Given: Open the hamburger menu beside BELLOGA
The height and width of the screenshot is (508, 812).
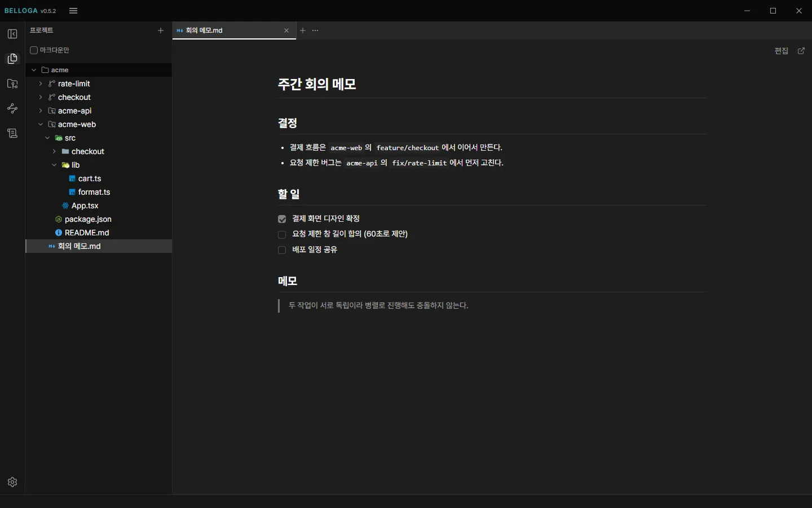Looking at the screenshot, I should click(73, 11).
